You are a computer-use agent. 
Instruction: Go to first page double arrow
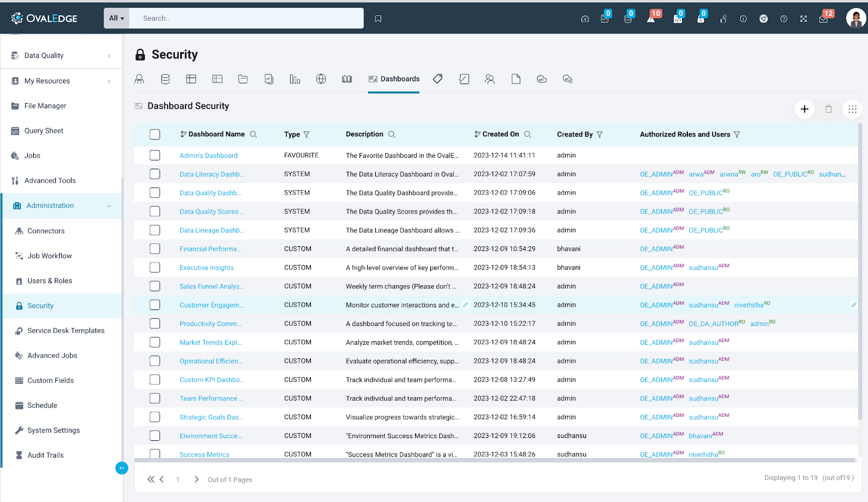(x=151, y=479)
